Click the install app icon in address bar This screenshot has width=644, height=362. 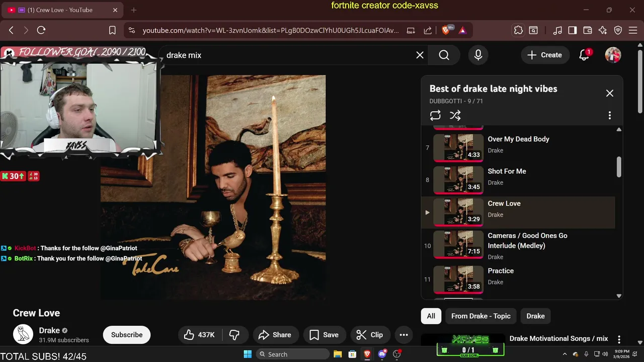click(x=411, y=30)
